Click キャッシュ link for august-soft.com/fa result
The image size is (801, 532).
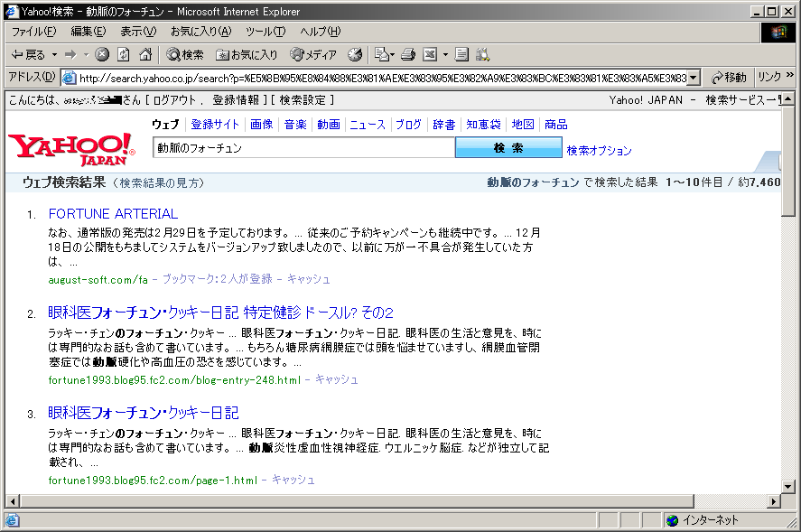[x=309, y=279]
